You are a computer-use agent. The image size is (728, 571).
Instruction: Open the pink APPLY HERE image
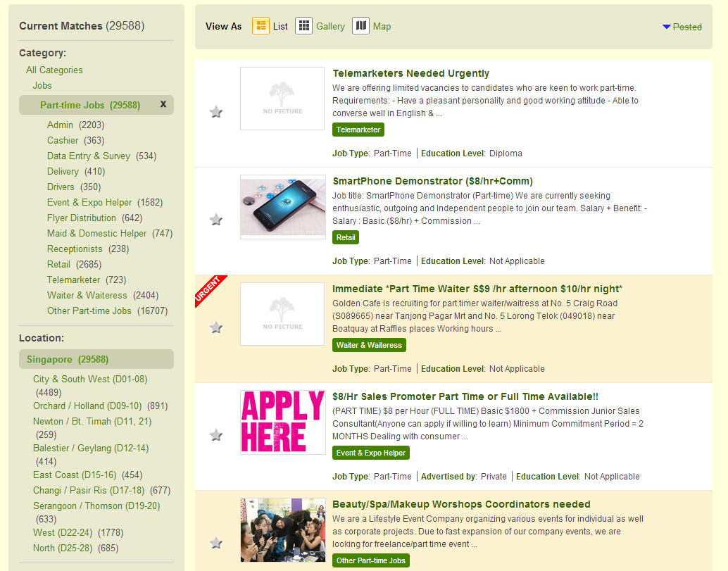pos(282,422)
